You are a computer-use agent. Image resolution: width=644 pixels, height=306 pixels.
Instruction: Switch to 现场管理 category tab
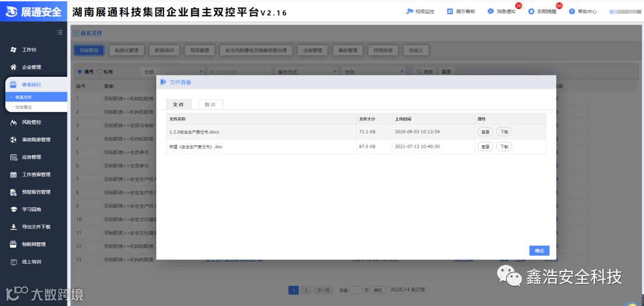(200, 51)
